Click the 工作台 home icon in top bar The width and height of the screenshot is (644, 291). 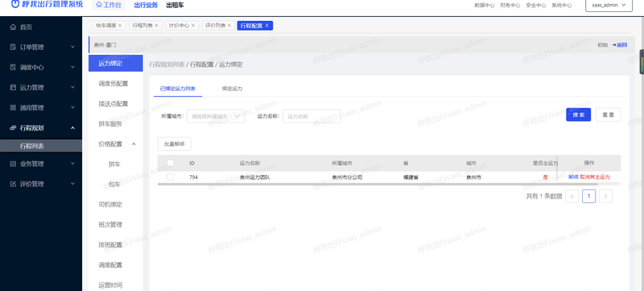pos(99,5)
